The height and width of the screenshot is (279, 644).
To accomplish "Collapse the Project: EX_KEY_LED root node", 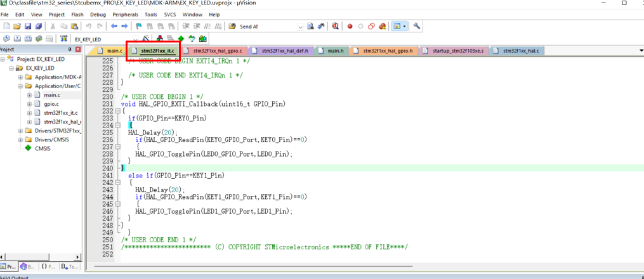I will (3, 59).
